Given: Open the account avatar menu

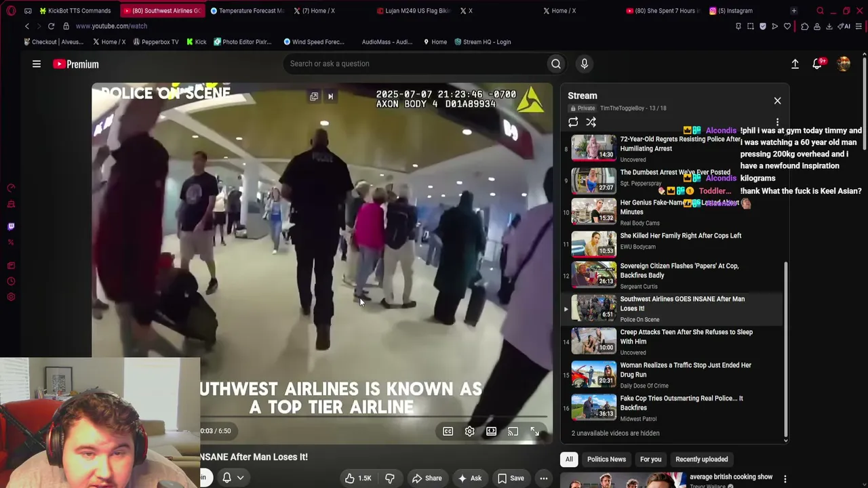Looking at the screenshot, I should click(x=844, y=64).
